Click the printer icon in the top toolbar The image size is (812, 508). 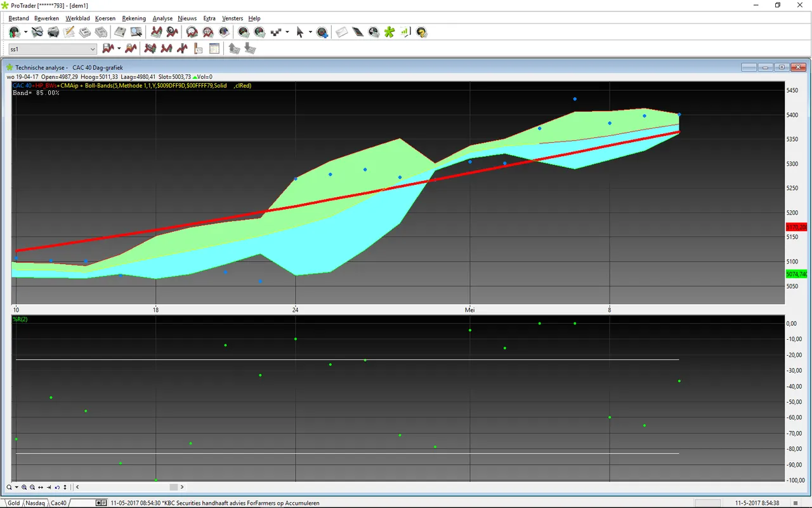point(53,32)
